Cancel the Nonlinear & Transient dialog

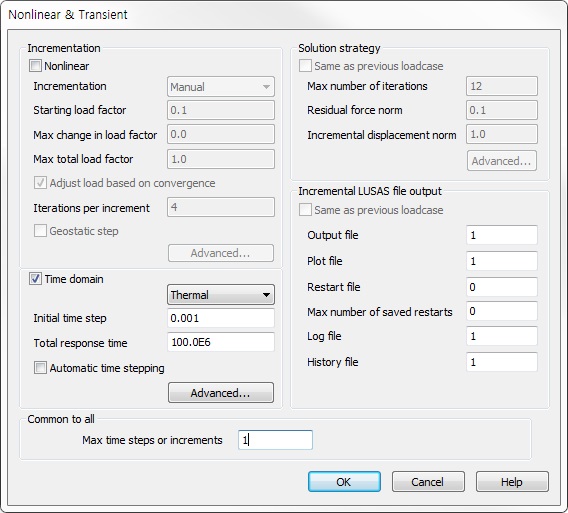tap(428, 481)
